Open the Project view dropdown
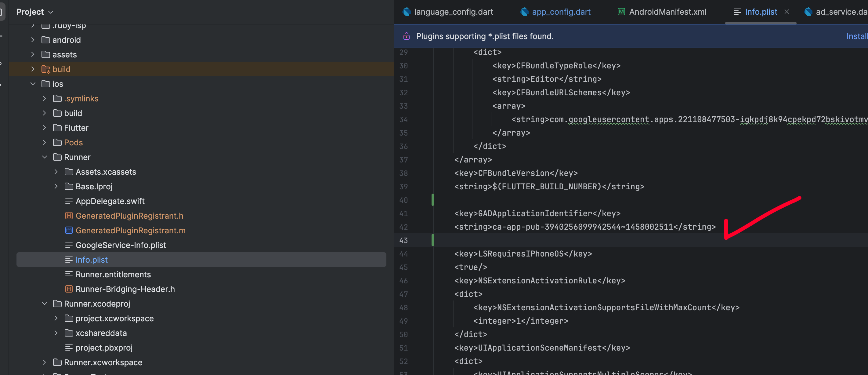This screenshot has width=868, height=375. (35, 12)
